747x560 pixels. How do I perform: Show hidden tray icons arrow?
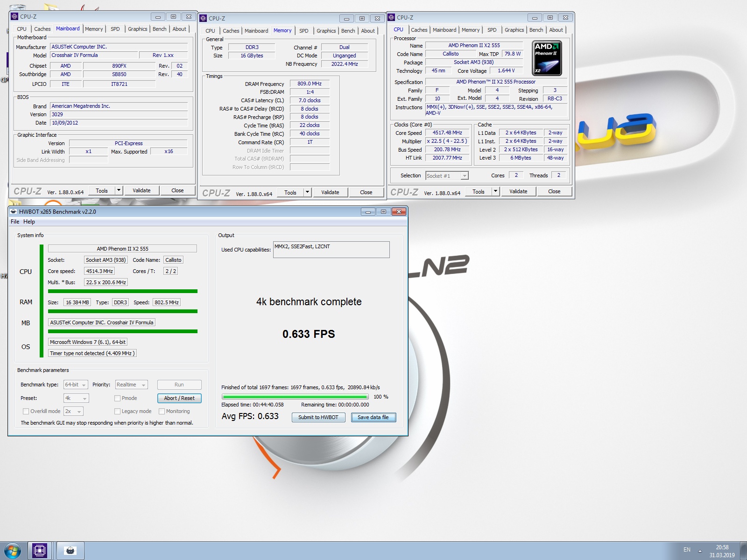point(700,551)
